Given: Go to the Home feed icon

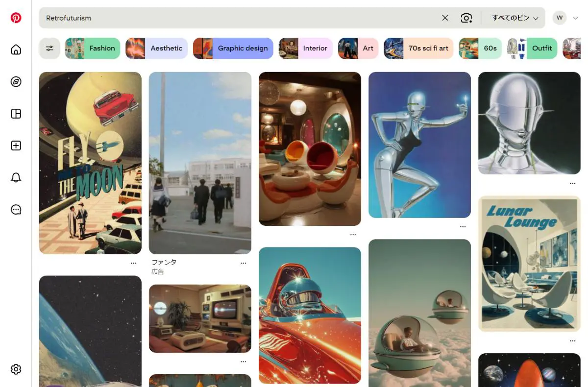Looking at the screenshot, I should pos(16,49).
